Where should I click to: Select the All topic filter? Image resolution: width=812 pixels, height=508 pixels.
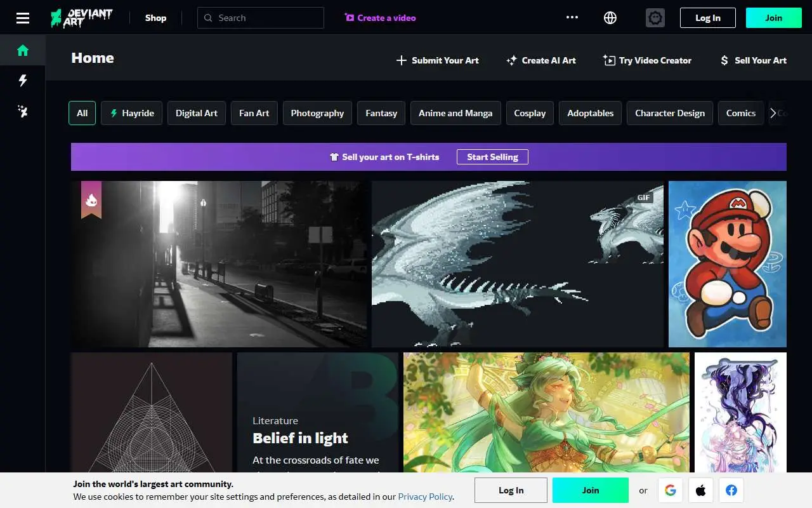82,113
